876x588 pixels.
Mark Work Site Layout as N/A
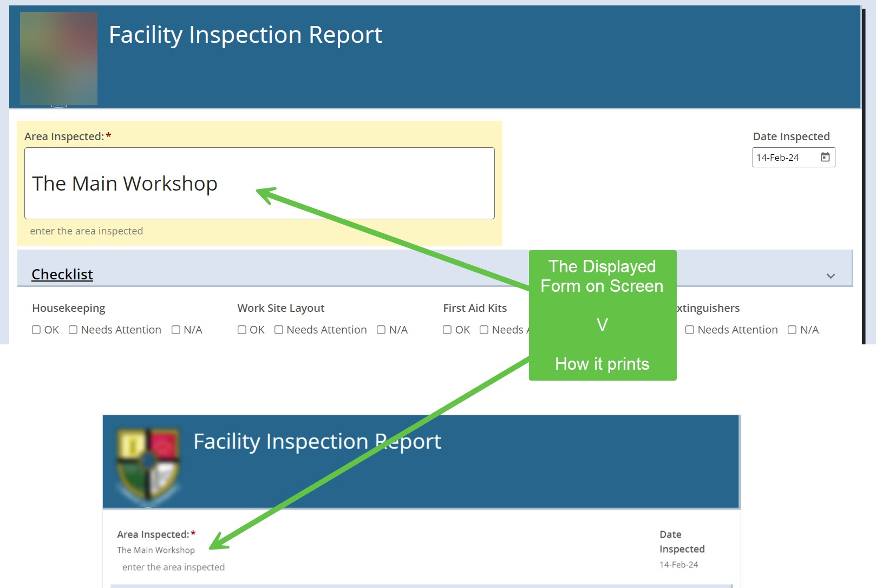(x=381, y=330)
